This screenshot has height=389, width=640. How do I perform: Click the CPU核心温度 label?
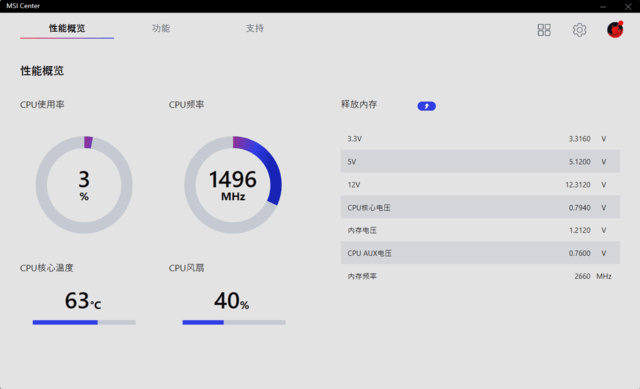(47, 268)
